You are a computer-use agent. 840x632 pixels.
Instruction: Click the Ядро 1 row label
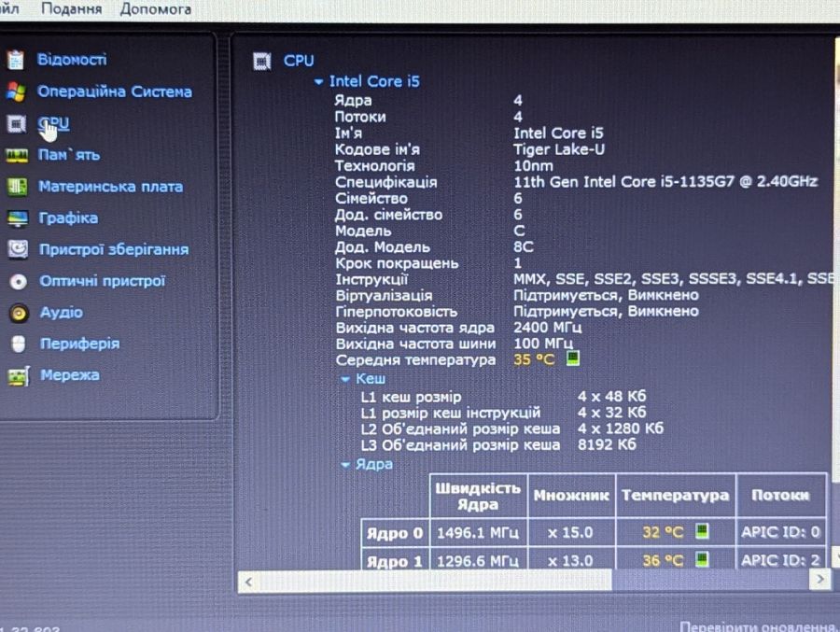tap(396, 559)
